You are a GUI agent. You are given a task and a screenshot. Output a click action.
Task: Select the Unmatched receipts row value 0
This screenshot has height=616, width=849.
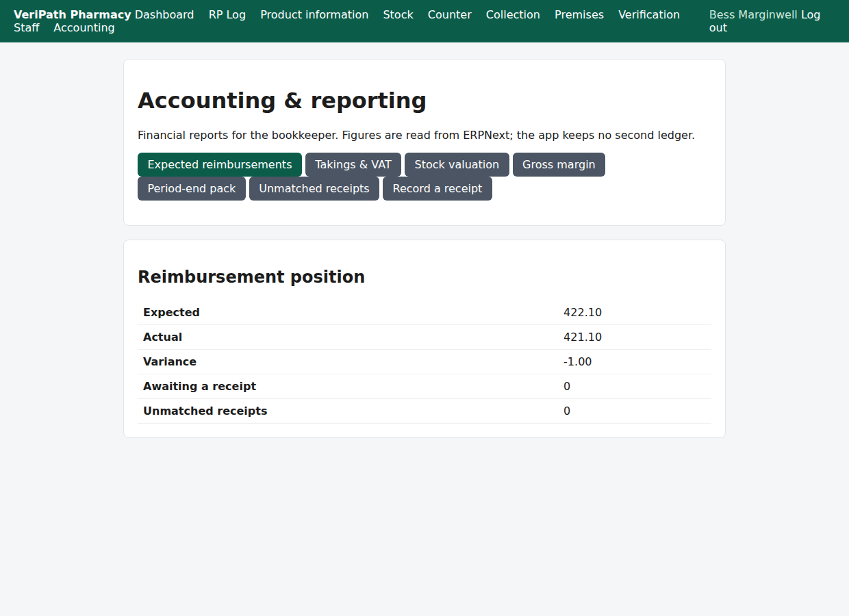(x=567, y=411)
